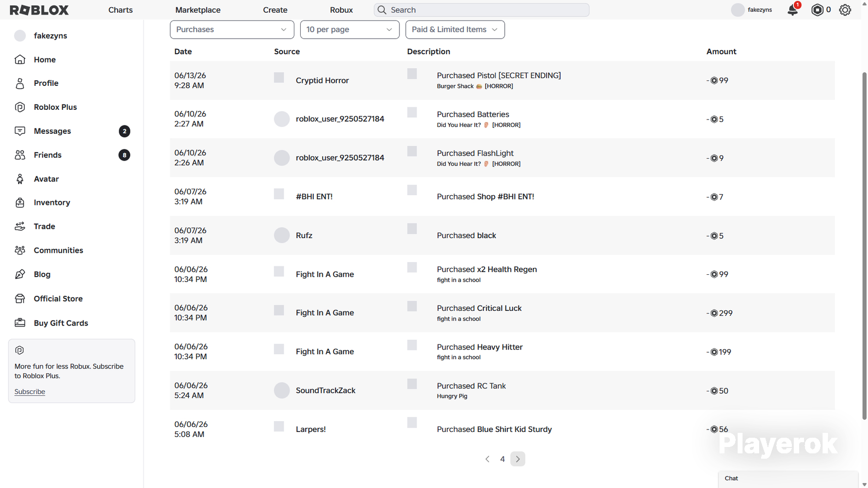
Task: Click the Home house icon
Action: [20, 60]
